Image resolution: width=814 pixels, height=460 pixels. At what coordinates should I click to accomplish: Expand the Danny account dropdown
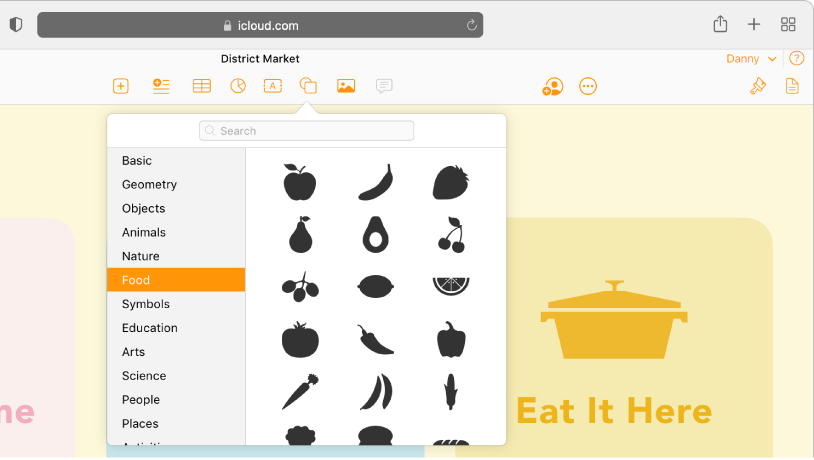[751, 59]
